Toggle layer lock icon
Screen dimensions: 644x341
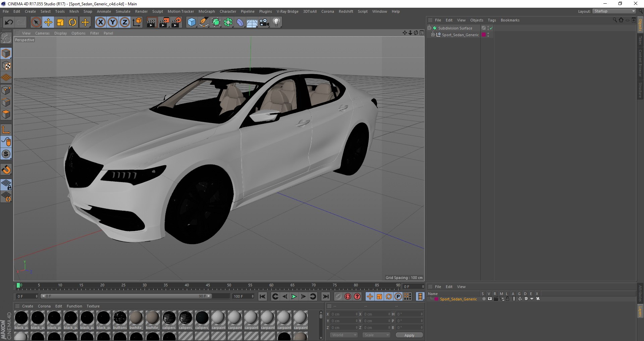click(507, 299)
